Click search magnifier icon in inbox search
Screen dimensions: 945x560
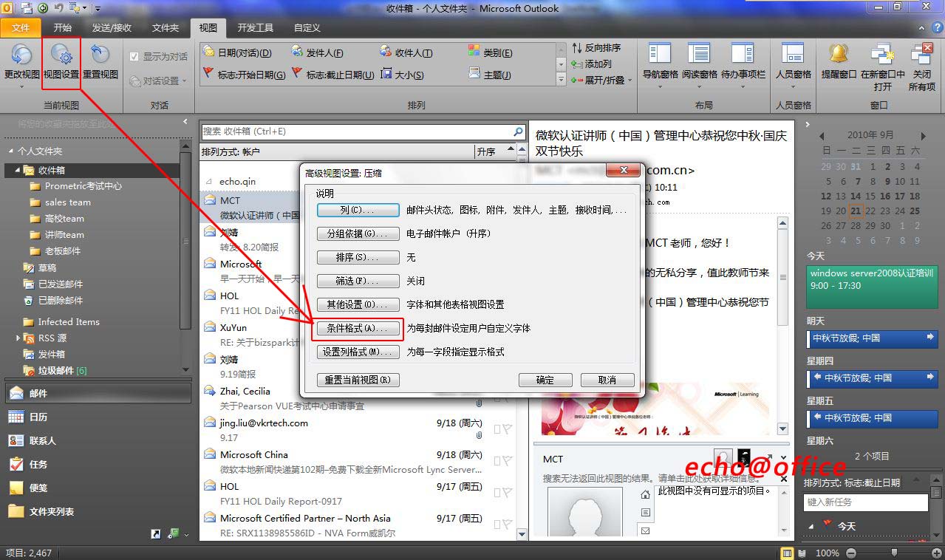coord(518,131)
